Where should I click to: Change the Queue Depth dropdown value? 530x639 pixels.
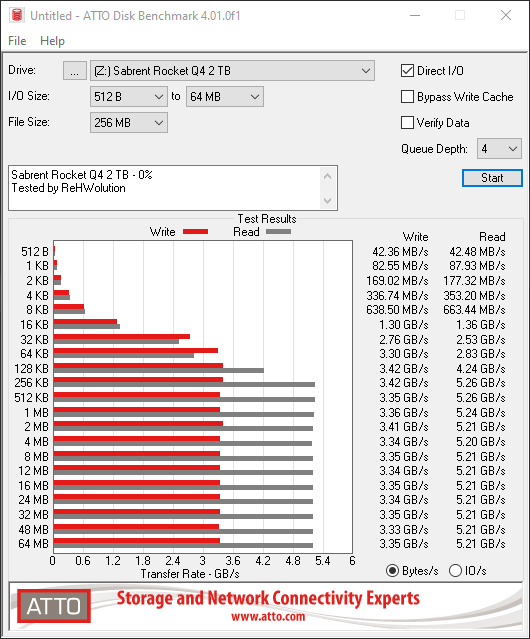tap(499, 149)
